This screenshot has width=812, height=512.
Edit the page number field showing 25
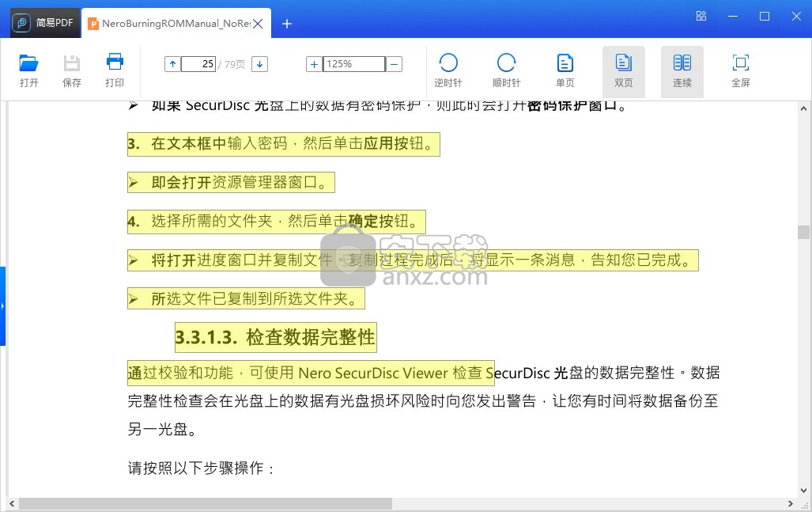pos(198,64)
